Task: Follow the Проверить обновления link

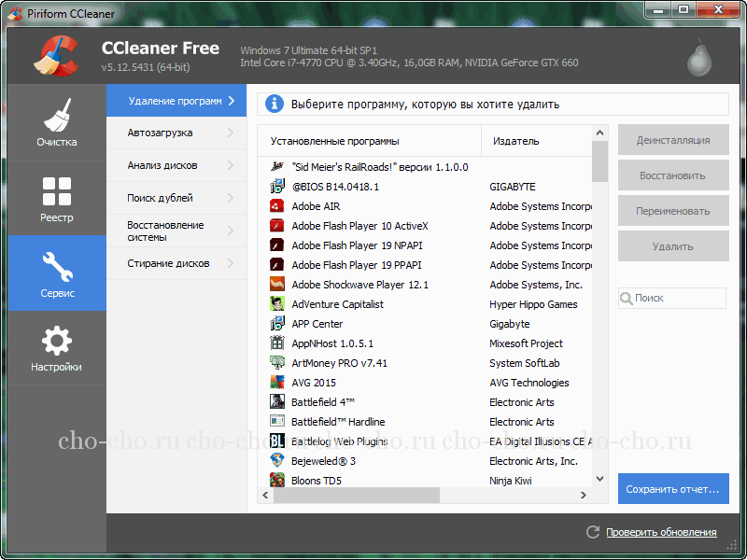Action: (661, 532)
